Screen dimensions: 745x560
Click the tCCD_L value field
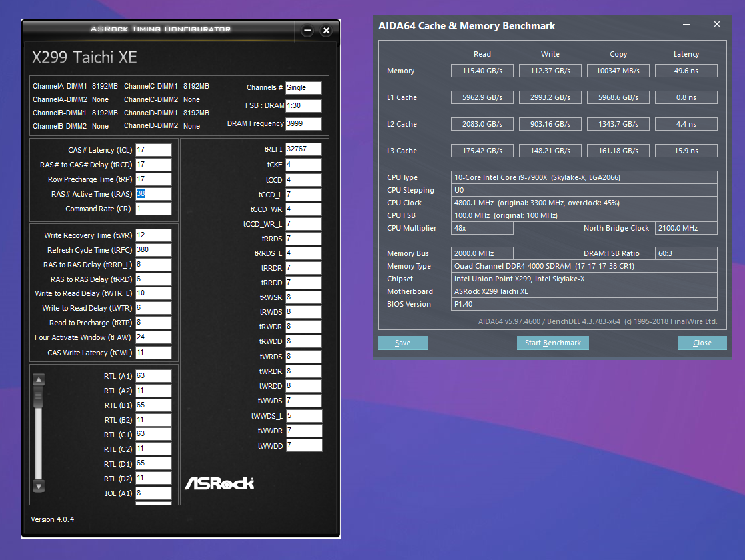coord(304,195)
